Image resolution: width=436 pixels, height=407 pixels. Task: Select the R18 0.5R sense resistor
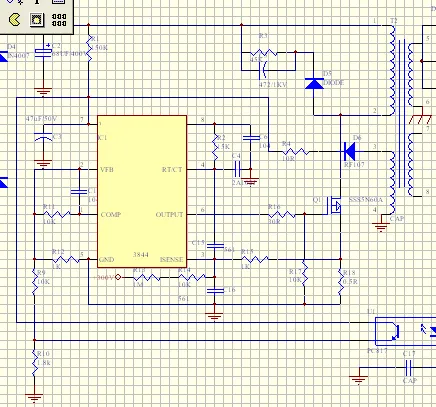[341, 282]
